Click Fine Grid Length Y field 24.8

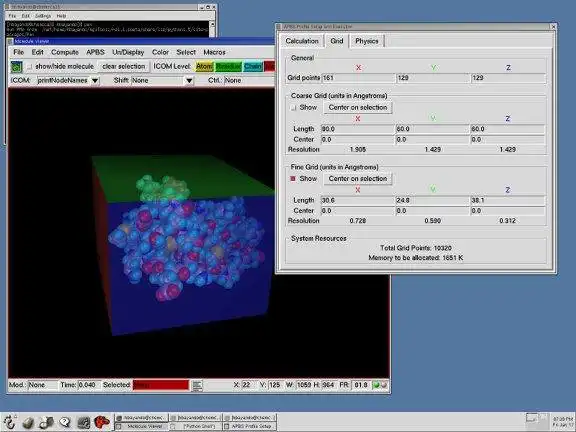pyautogui.click(x=433, y=200)
